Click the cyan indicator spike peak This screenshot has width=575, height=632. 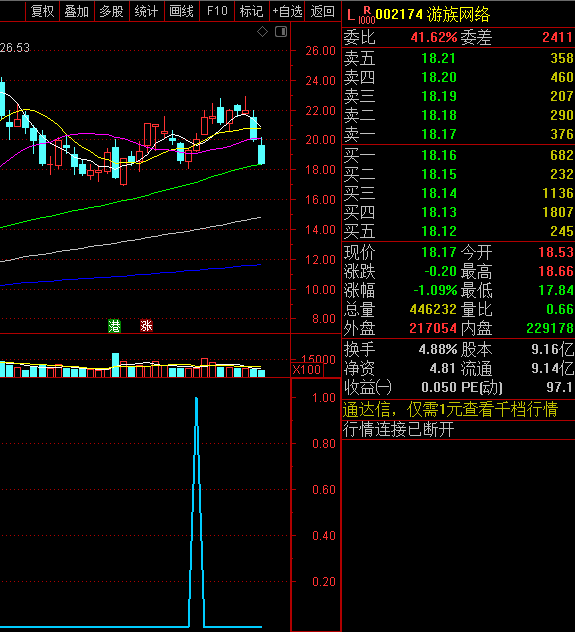tap(196, 399)
